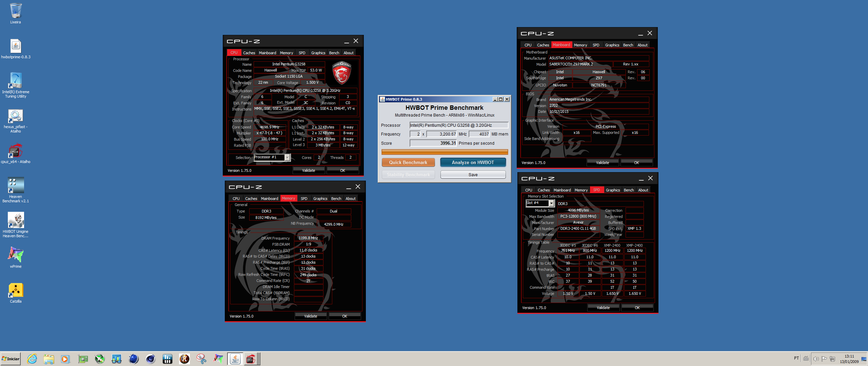The width and height of the screenshot is (868, 366).
Task: Open Memory tab in CPU-Z Mainboard window
Action: click(x=580, y=45)
